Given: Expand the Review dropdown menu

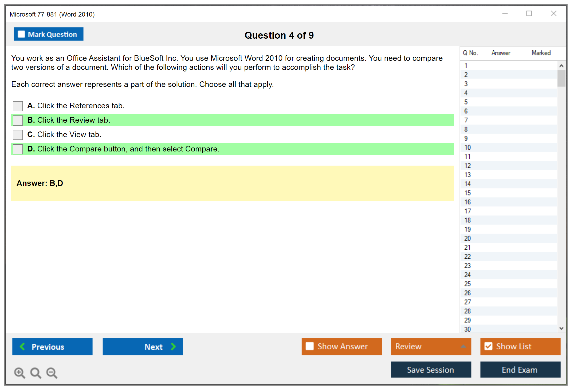Looking at the screenshot, I should point(463,346).
